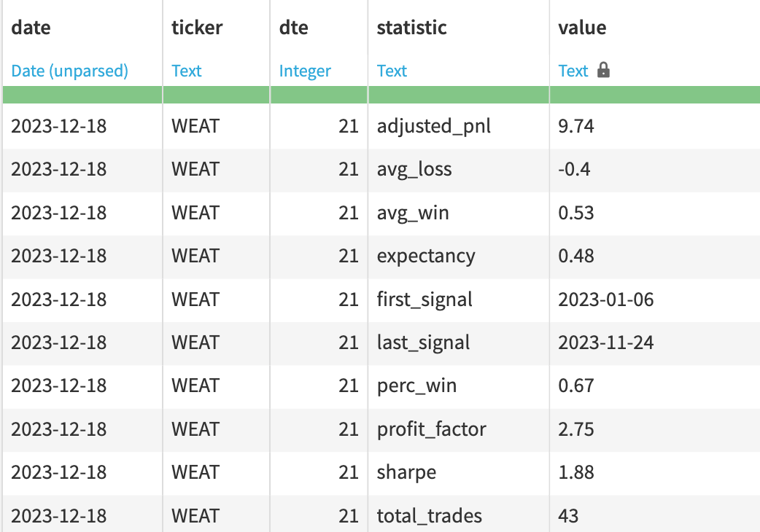Click the profit_factor statistic cell
This screenshot has width=760, height=532.
pyautogui.click(x=432, y=429)
